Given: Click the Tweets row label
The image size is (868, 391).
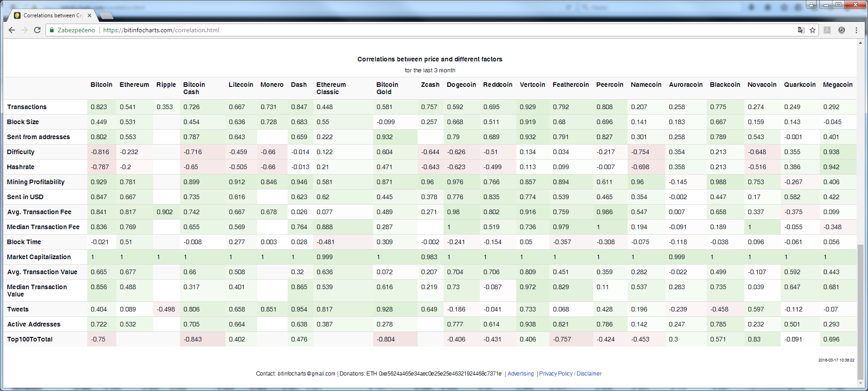Looking at the screenshot, I should point(18,309).
